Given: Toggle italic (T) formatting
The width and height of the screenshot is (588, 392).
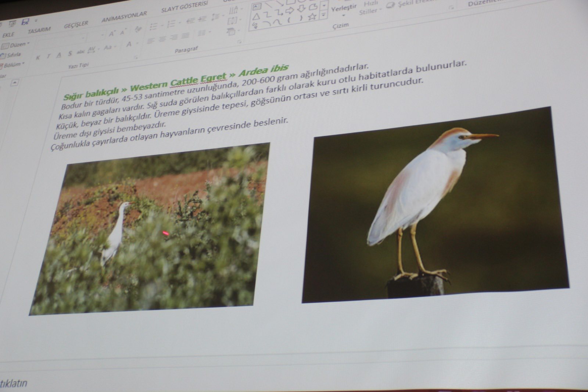Looking at the screenshot, I should [x=48, y=56].
